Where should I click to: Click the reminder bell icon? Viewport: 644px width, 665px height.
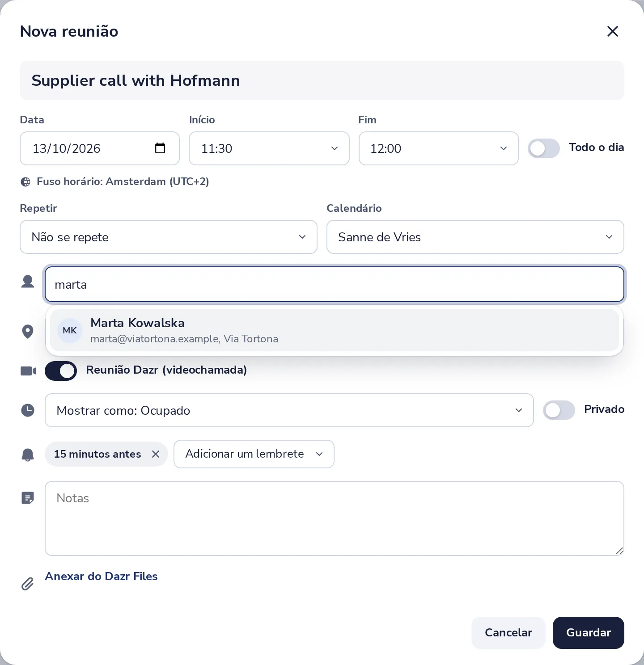[x=28, y=455]
